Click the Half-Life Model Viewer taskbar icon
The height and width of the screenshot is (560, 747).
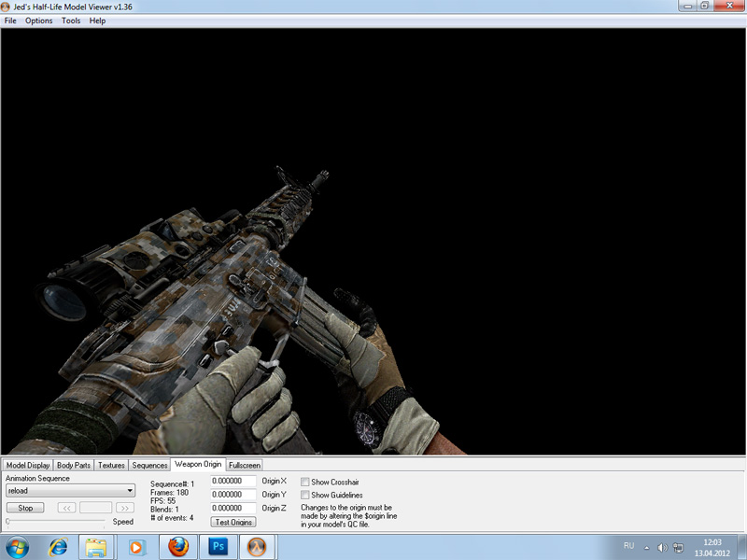coord(258,546)
